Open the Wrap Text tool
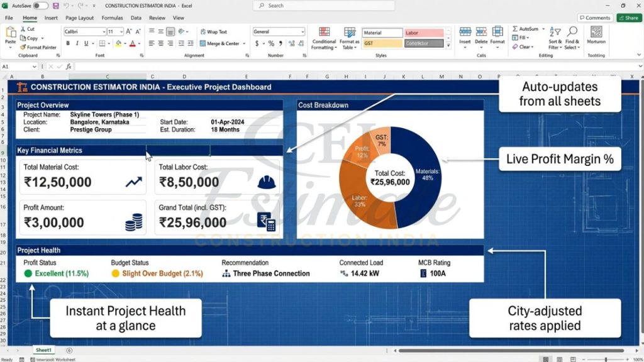644x362 pixels. (x=218, y=31)
